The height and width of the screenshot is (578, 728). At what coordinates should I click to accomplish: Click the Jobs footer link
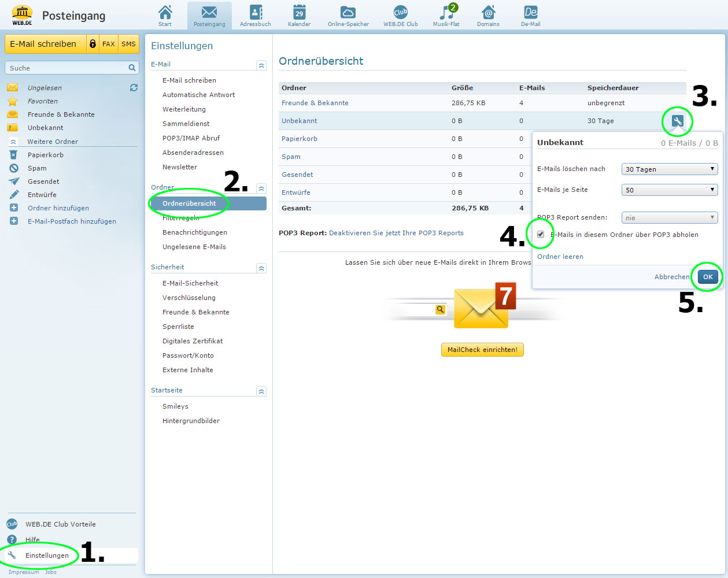coord(51,572)
